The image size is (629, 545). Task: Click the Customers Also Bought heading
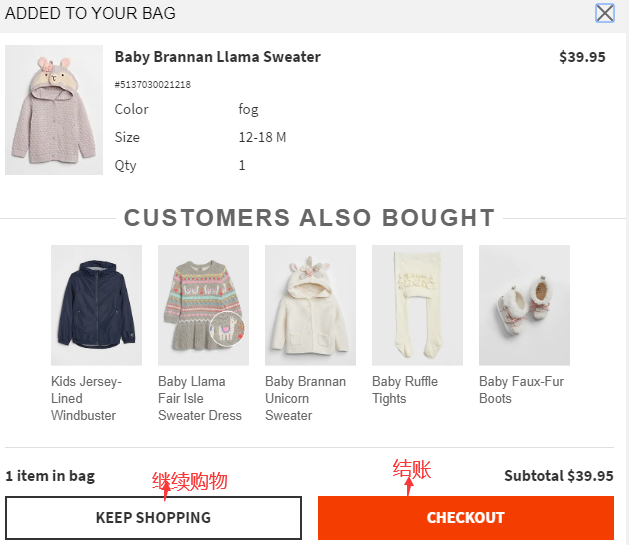coord(309,218)
